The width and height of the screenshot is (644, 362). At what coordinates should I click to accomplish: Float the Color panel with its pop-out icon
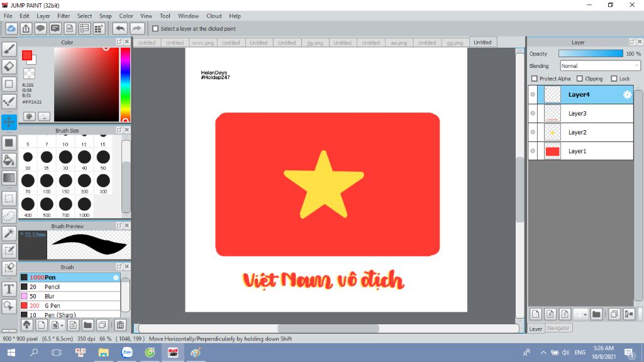(x=119, y=42)
